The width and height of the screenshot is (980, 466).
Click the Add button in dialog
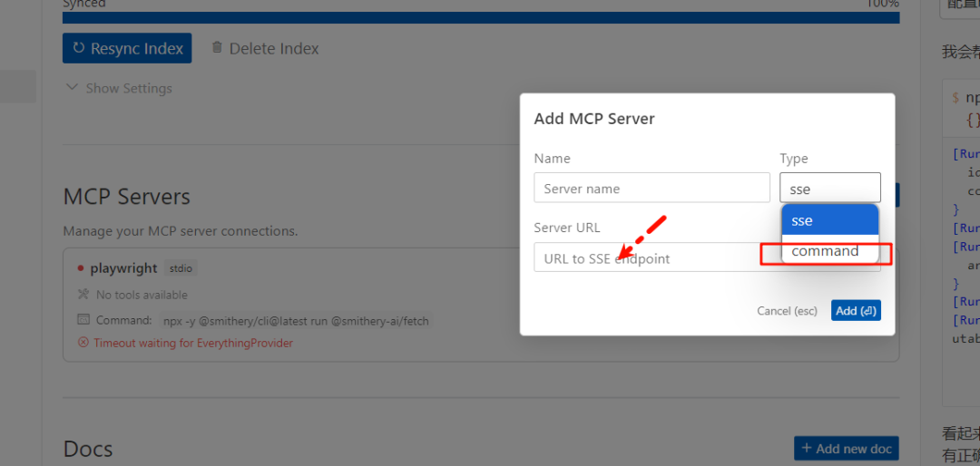(x=856, y=310)
